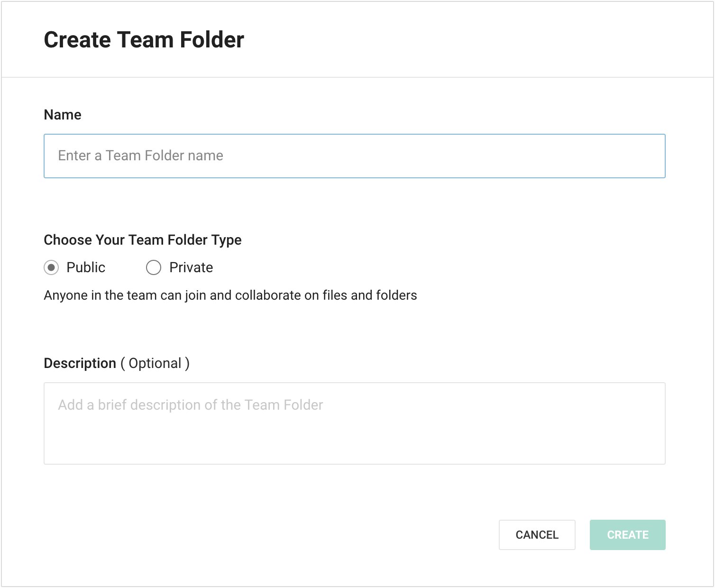The image size is (715, 588).
Task: Click the 'Anyone in the team can join' helper text
Action: [x=230, y=295]
